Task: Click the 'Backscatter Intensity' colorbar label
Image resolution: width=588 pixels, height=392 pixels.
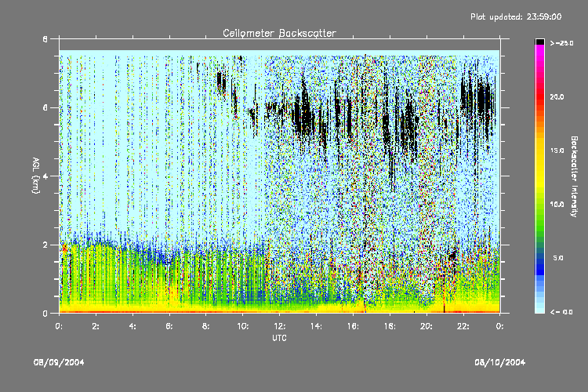Action: (x=574, y=176)
